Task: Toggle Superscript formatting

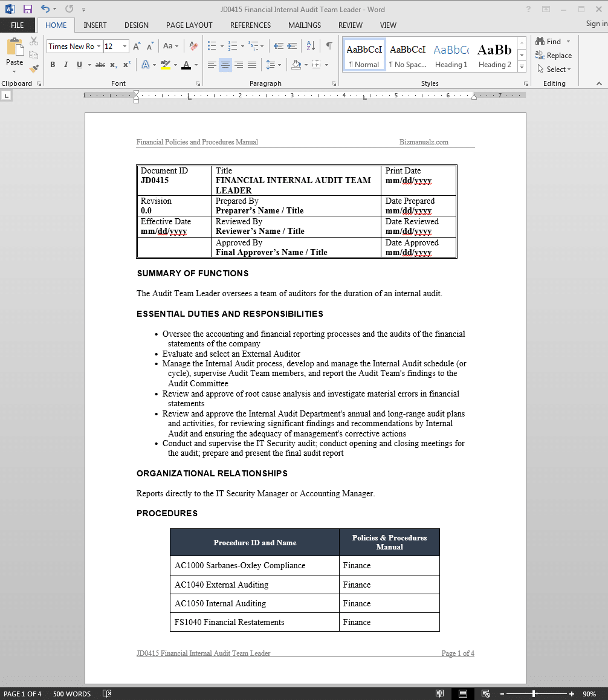Action: click(128, 65)
